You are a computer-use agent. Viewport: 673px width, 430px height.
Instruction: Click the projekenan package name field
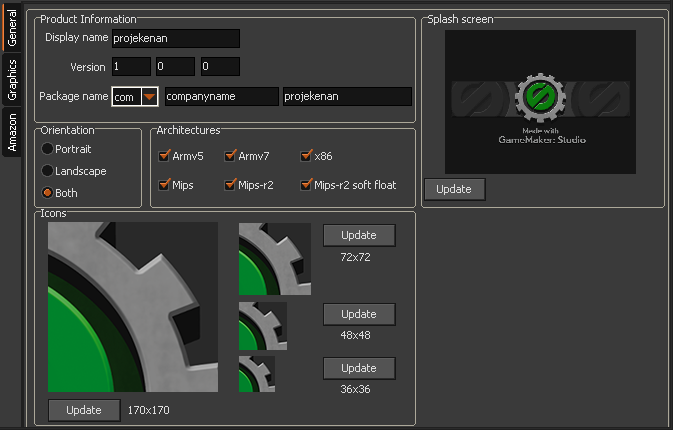(x=347, y=97)
